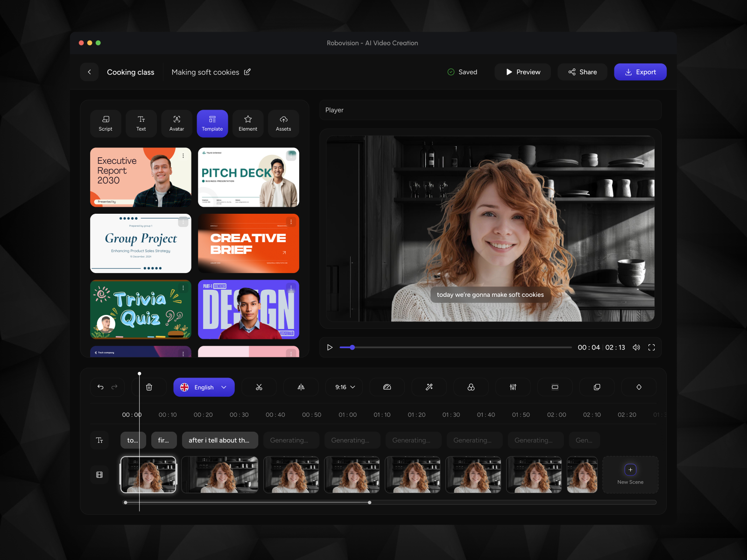
Task: Mute the player audio
Action: [x=636, y=347]
